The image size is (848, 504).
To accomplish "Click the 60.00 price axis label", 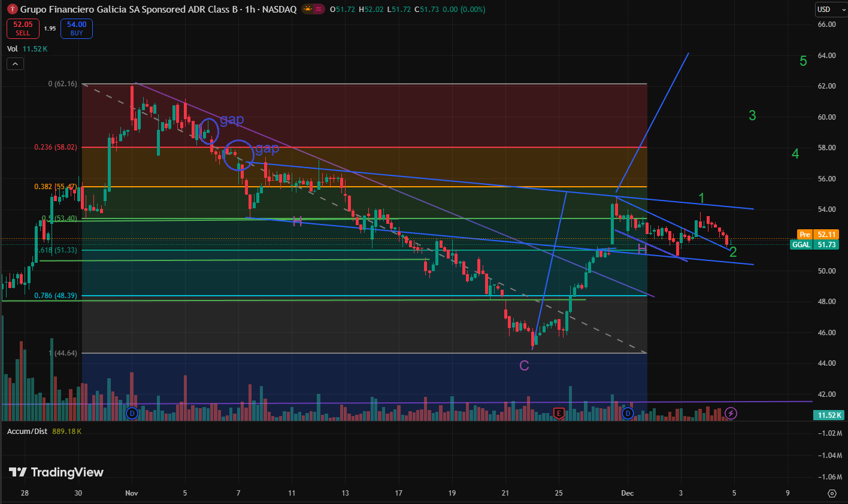I will pyautogui.click(x=826, y=117).
